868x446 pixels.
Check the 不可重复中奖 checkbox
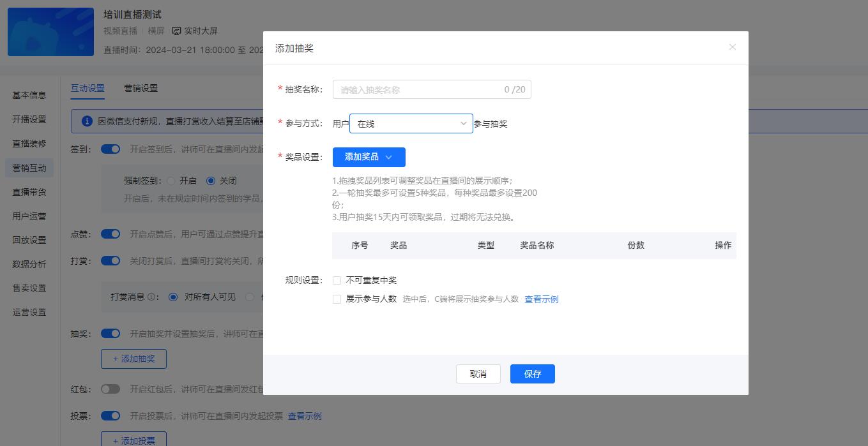[337, 280]
